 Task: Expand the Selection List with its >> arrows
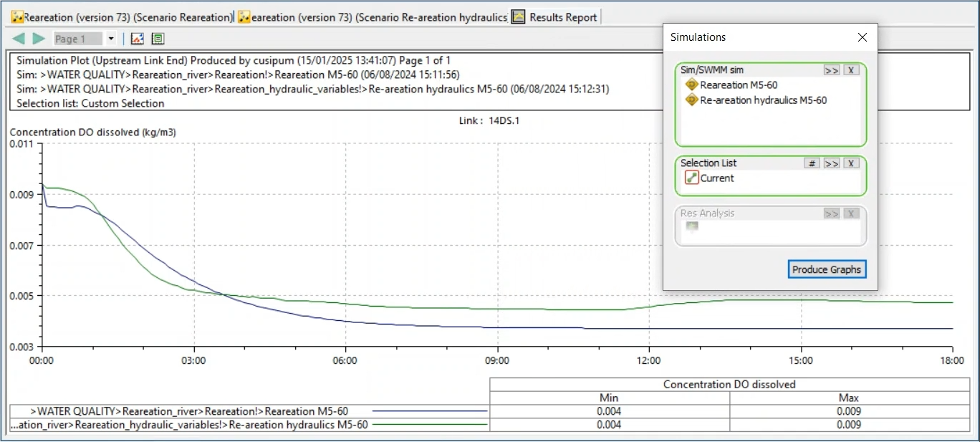tap(832, 163)
